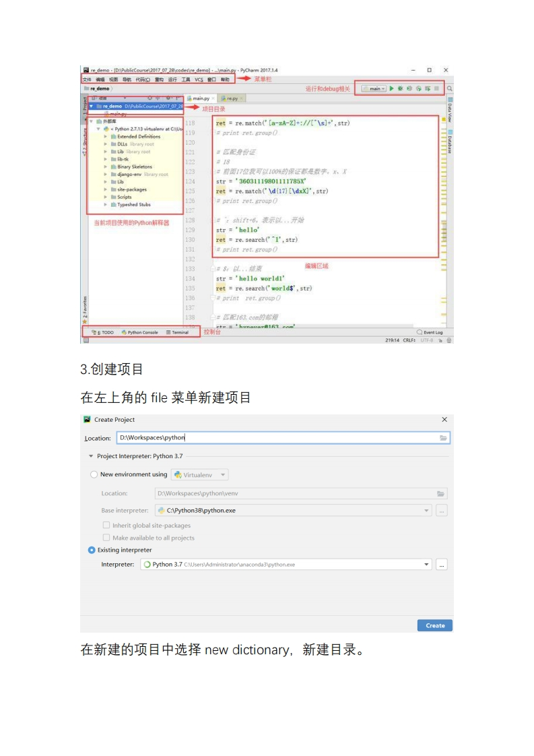Open the Python Console tool window
The height and width of the screenshot is (756, 534).
(140, 333)
